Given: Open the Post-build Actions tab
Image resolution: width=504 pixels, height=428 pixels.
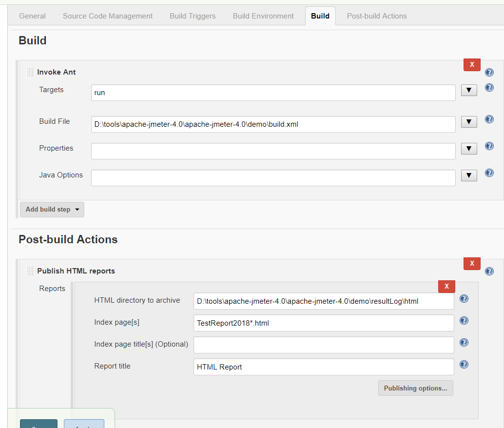Looking at the screenshot, I should point(376,16).
